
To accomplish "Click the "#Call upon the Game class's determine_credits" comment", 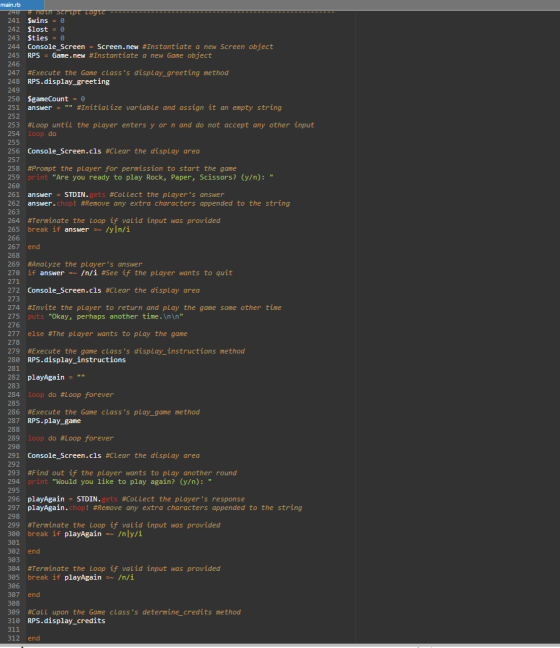I will (134, 612).
